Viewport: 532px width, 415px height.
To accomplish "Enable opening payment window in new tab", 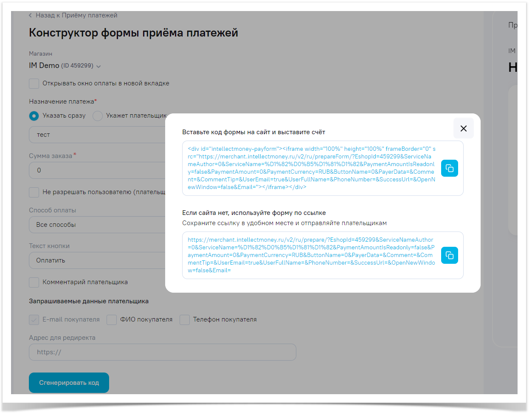I will point(34,83).
